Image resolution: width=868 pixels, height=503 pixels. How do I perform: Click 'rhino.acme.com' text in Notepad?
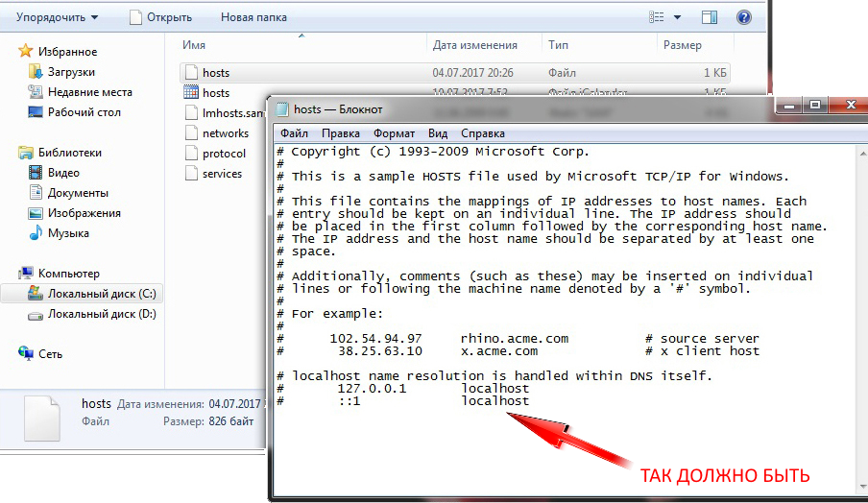coord(515,339)
